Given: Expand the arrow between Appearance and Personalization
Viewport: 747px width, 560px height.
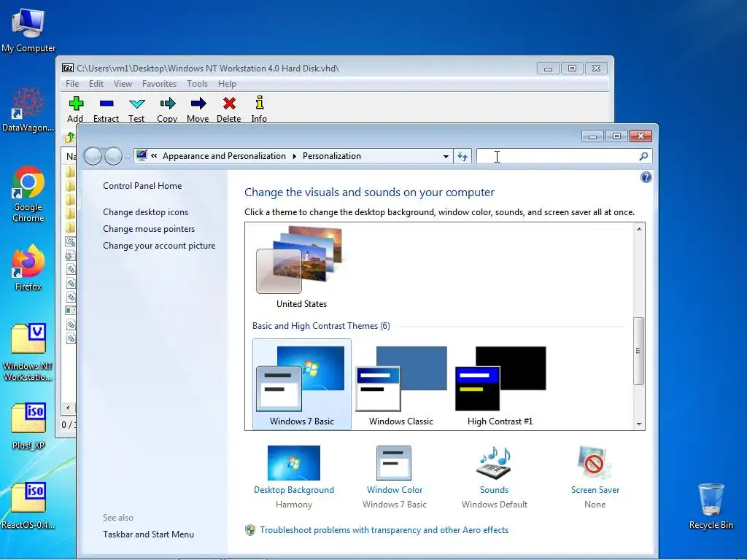Looking at the screenshot, I should pos(295,156).
